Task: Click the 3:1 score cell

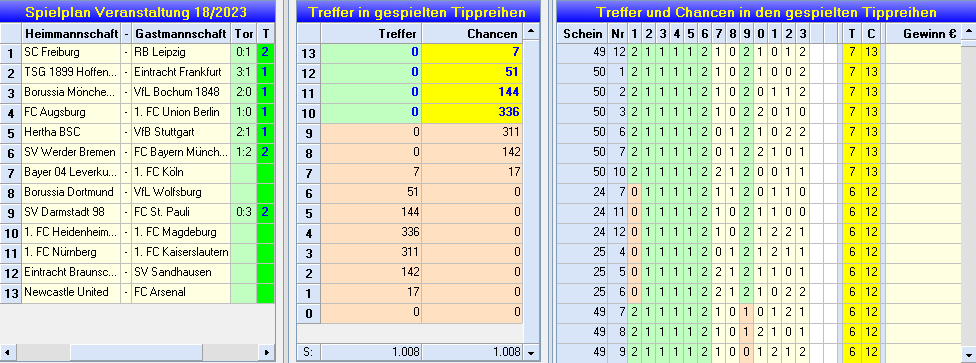Action: click(243, 72)
